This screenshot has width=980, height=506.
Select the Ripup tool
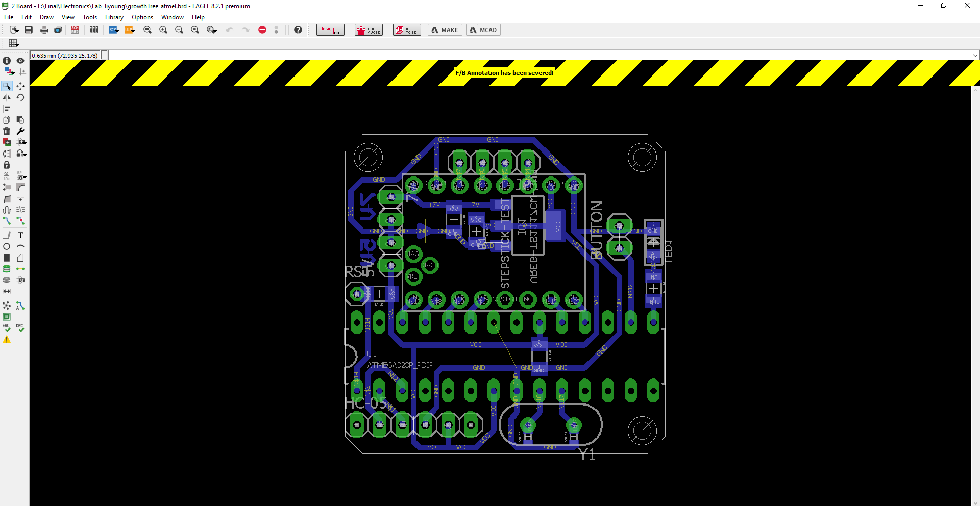[20, 221]
